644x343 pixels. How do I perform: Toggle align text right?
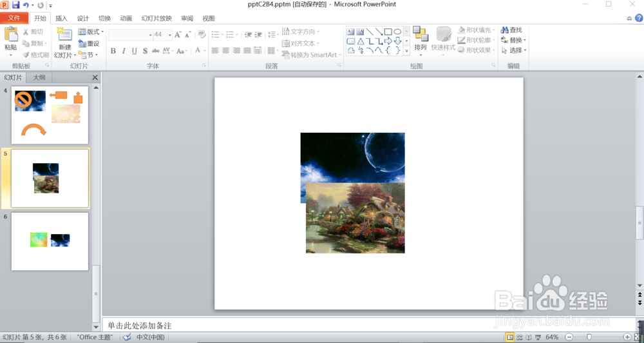236,50
